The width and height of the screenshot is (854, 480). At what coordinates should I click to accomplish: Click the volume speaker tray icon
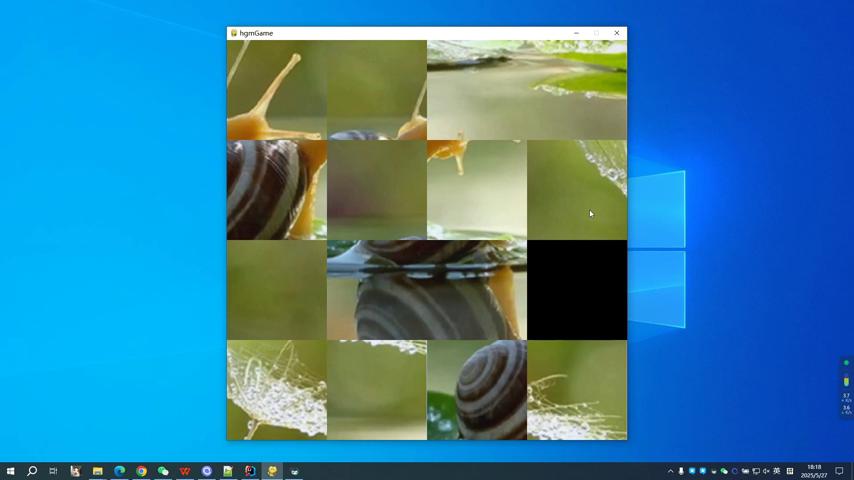tap(766, 471)
